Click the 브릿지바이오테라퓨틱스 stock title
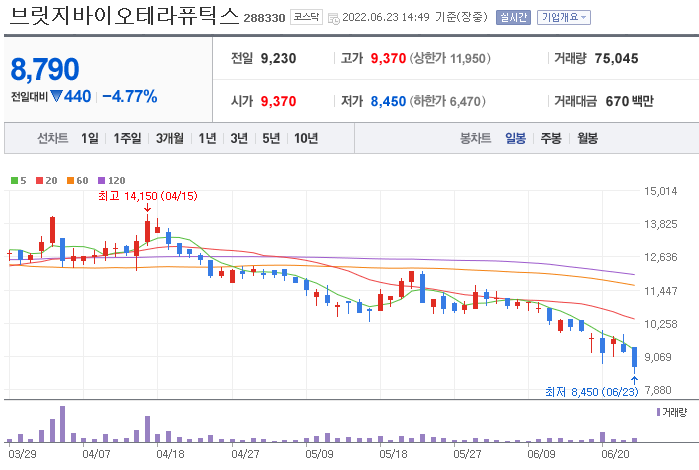699x470 pixels. 124,16
